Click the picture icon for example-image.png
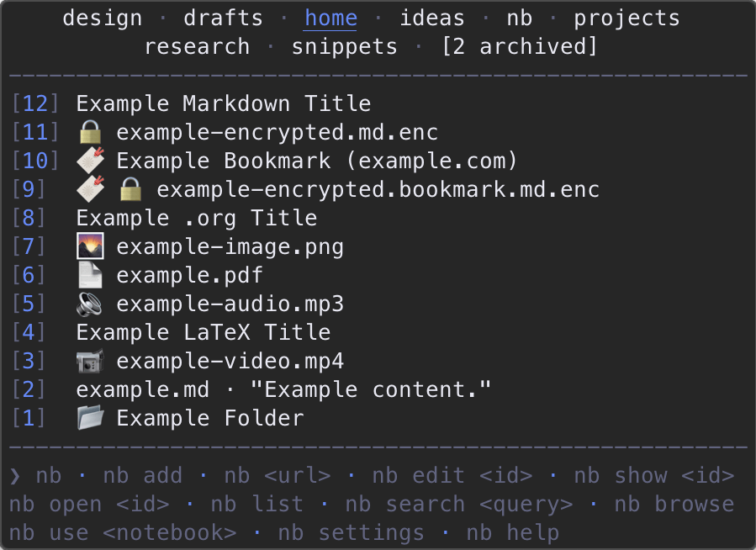This screenshot has height=550, width=756. point(90,246)
